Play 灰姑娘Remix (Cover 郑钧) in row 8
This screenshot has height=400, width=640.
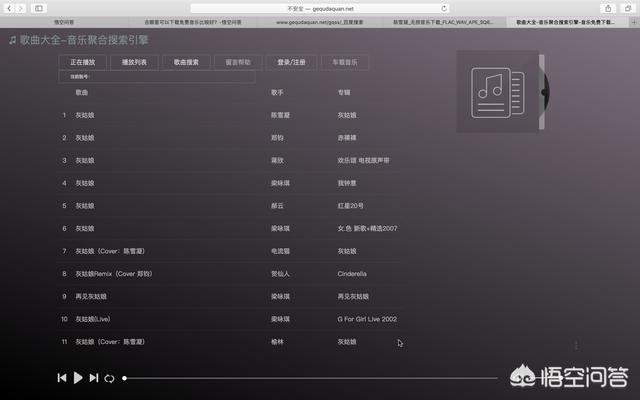[x=117, y=273]
